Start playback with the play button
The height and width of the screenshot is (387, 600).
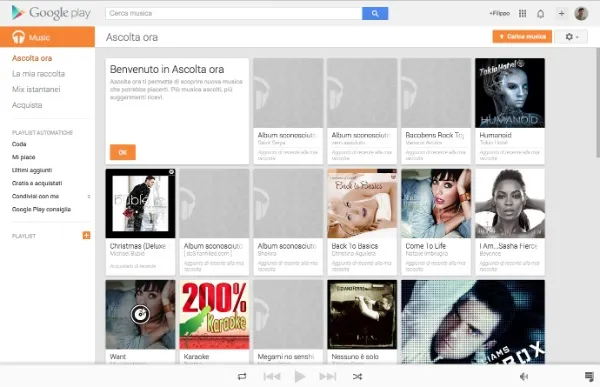coord(300,376)
